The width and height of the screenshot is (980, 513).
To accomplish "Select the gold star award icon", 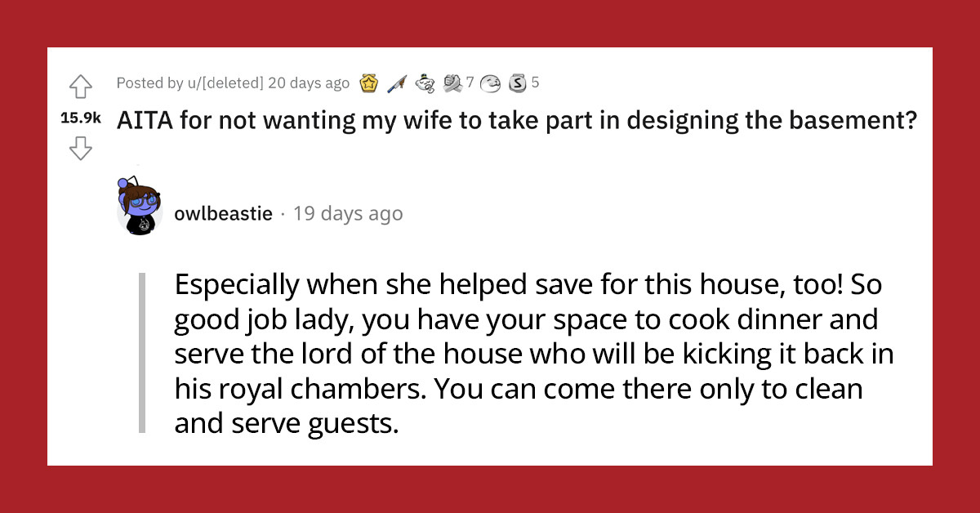I will [x=368, y=83].
